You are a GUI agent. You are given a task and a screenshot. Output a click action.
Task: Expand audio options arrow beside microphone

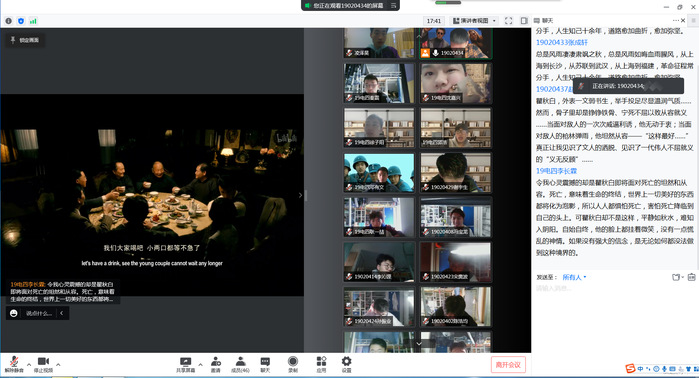[x=29, y=364]
